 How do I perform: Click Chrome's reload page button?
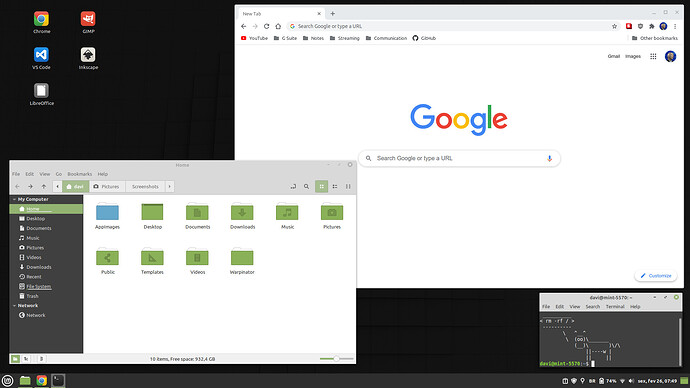tap(266, 26)
